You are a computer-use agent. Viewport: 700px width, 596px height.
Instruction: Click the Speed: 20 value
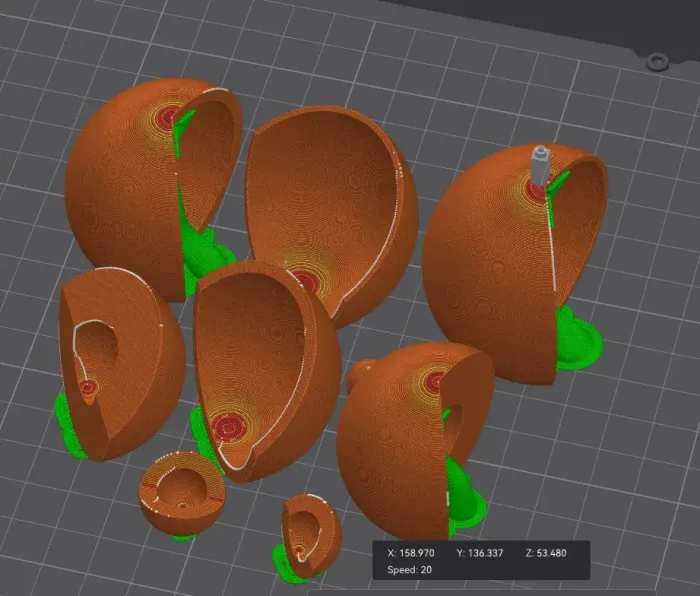(409, 570)
